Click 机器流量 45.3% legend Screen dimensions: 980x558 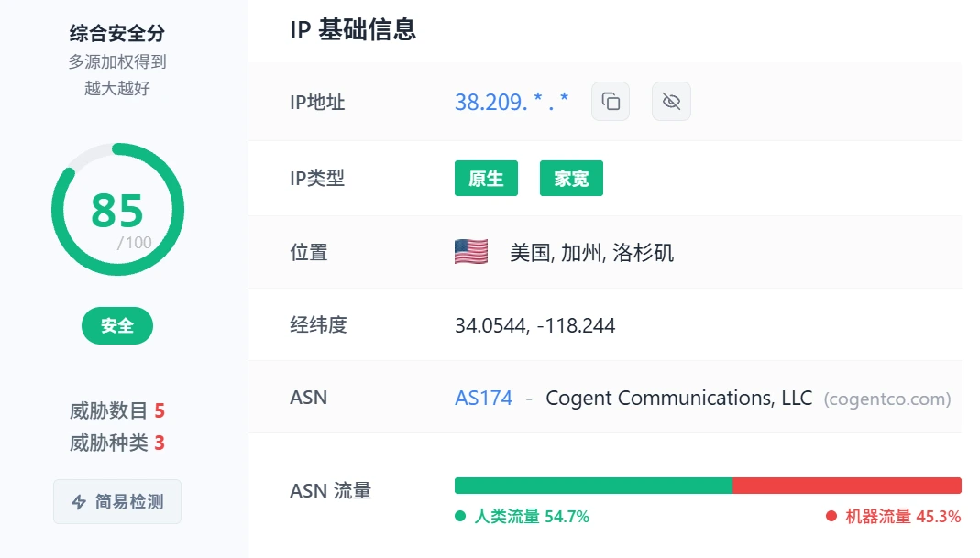(x=893, y=516)
